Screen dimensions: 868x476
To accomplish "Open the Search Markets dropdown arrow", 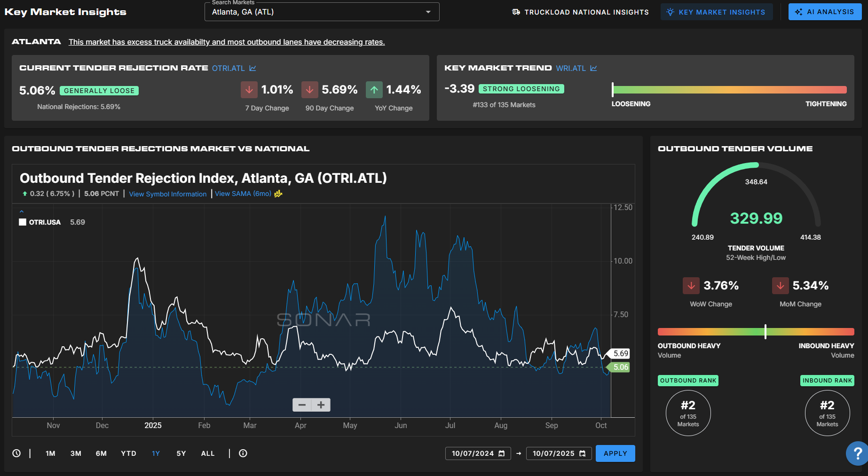I will (428, 12).
